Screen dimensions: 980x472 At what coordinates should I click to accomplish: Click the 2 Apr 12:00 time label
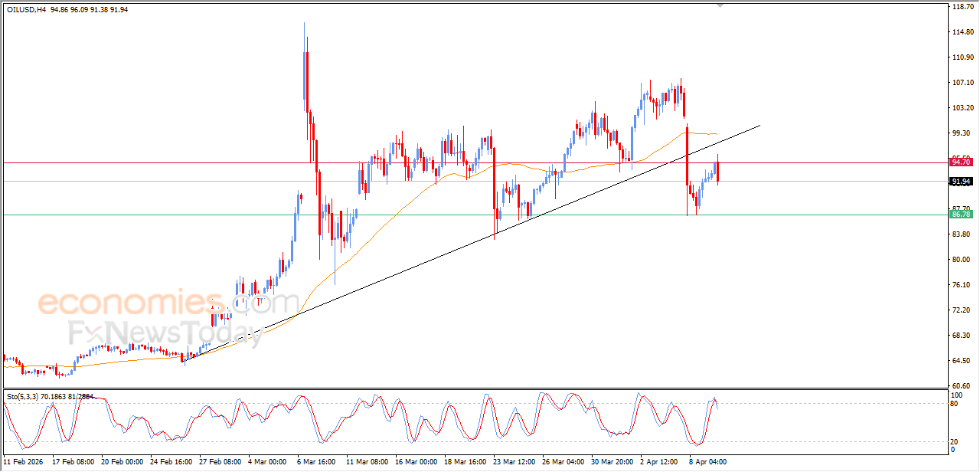(659, 463)
